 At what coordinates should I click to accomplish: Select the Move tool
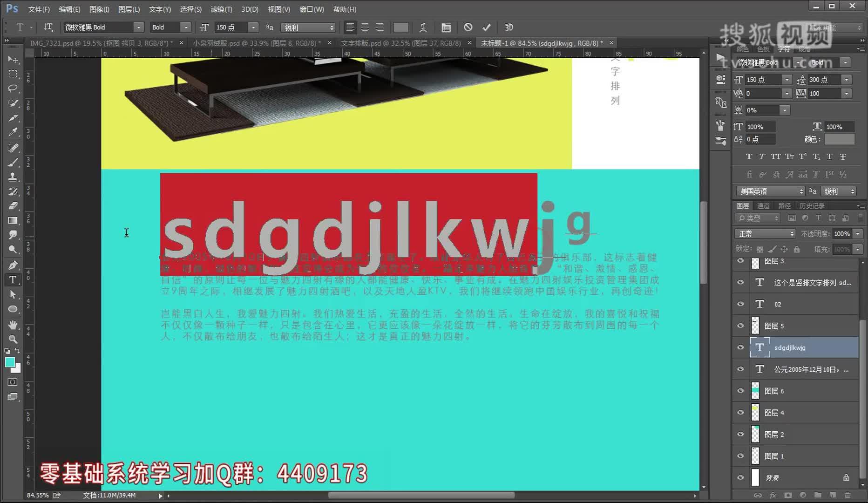(x=14, y=59)
